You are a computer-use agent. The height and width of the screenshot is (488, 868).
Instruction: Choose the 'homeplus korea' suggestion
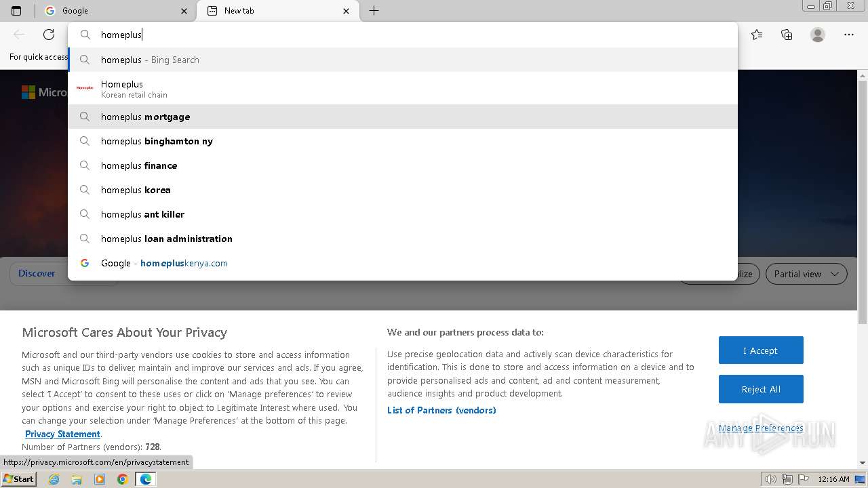click(136, 190)
